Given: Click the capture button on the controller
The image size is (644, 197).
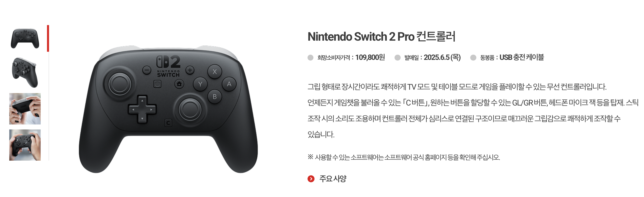Looking at the screenshot, I should click(x=157, y=84).
